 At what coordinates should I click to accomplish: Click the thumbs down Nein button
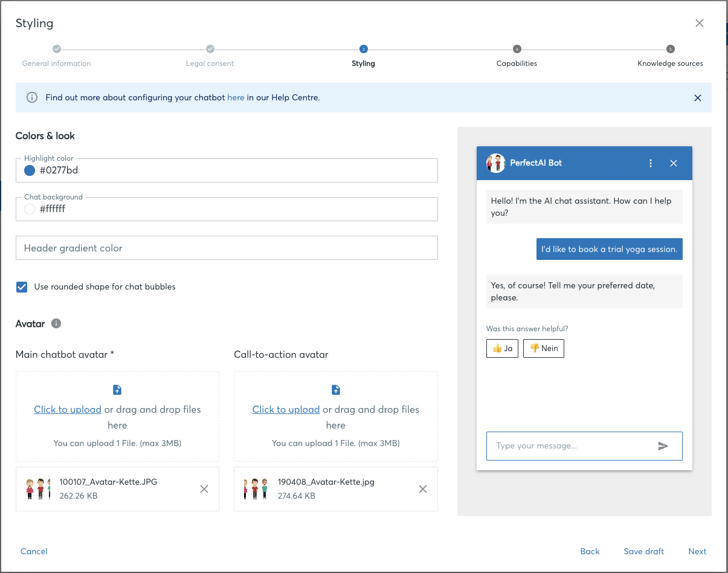tap(544, 348)
